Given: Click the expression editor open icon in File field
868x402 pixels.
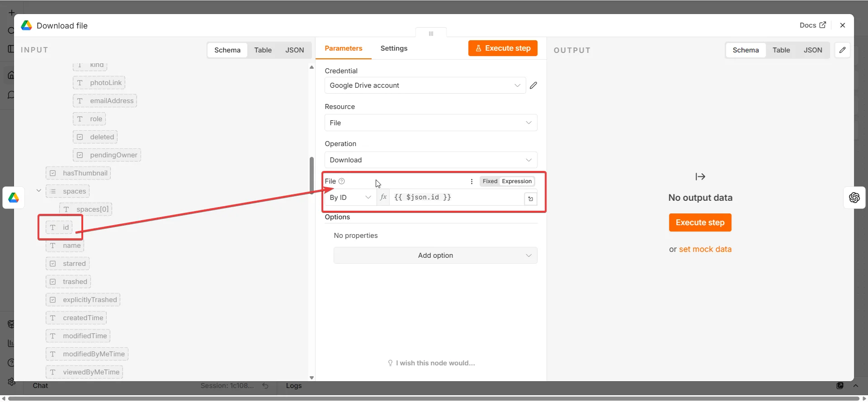Looking at the screenshot, I should pyautogui.click(x=531, y=199).
